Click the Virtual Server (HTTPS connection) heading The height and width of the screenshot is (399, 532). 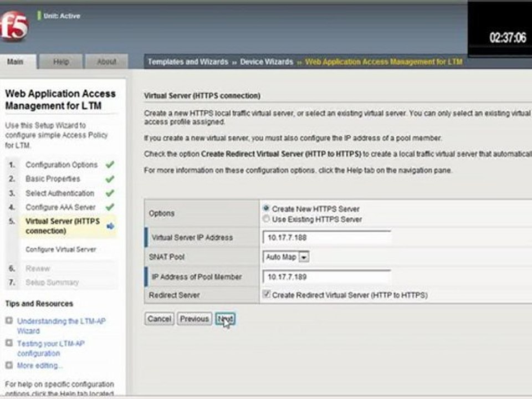click(x=202, y=96)
